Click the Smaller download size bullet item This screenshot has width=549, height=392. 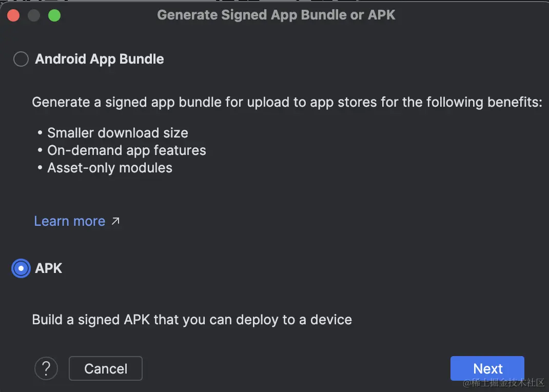(x=117, y=132)
